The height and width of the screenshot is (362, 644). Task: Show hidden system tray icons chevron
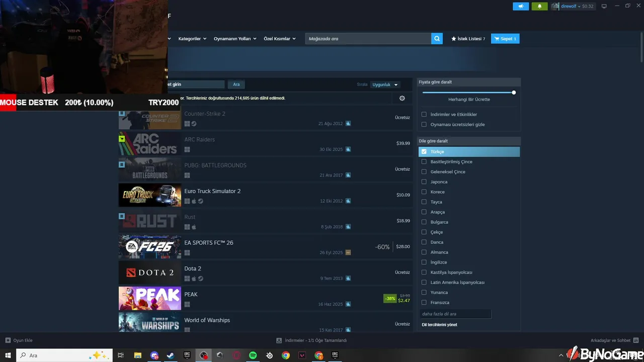[561, 355]
